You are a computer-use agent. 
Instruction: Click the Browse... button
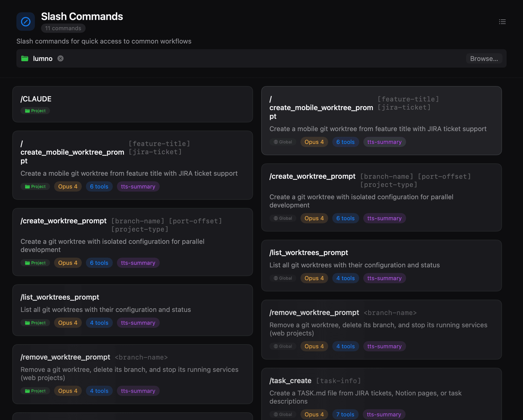pyautogui.click(x=484, y=59)
